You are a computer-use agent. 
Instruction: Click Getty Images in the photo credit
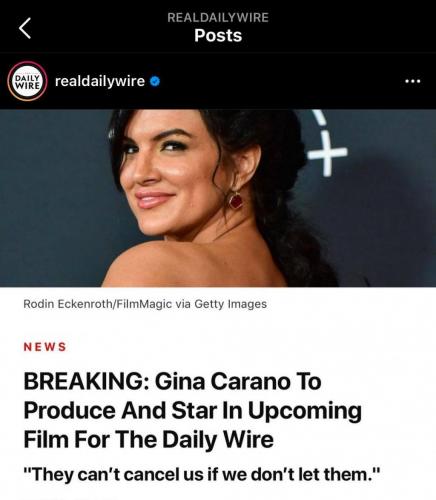230,304
